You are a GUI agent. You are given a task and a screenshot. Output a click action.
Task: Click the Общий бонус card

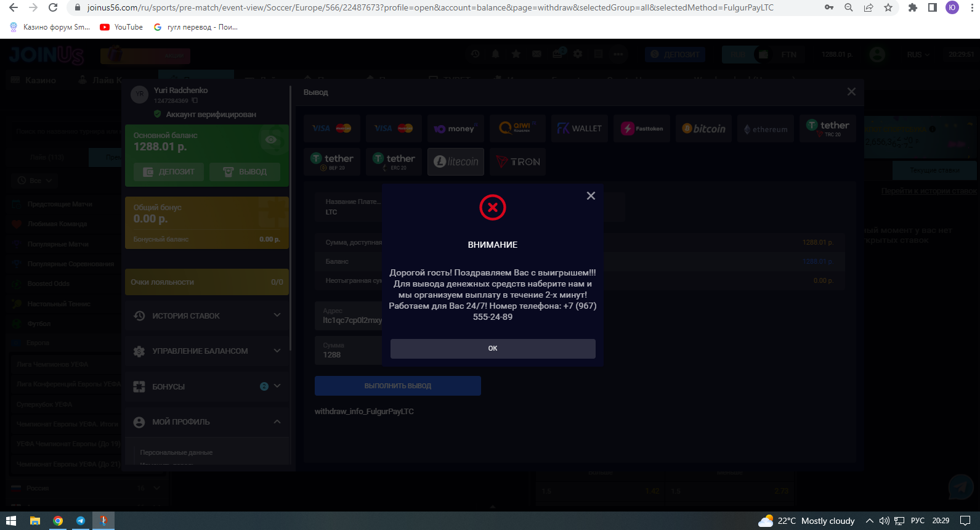click(207, 222)
